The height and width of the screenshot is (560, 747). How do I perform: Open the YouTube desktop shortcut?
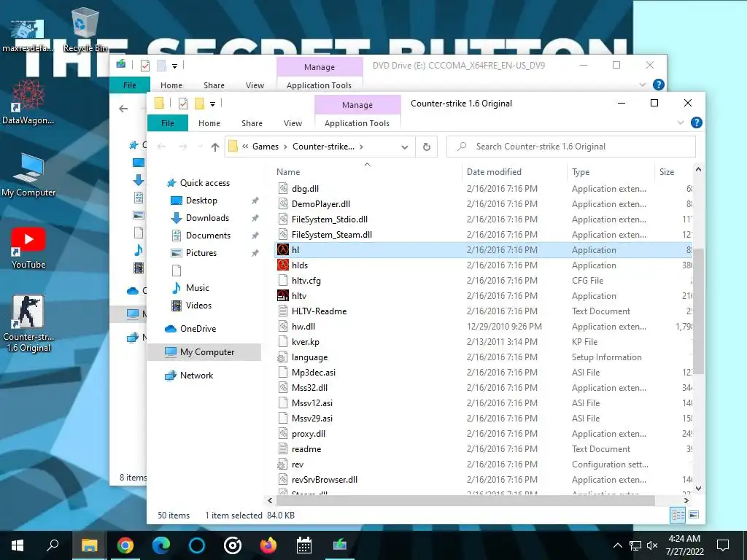28,248
